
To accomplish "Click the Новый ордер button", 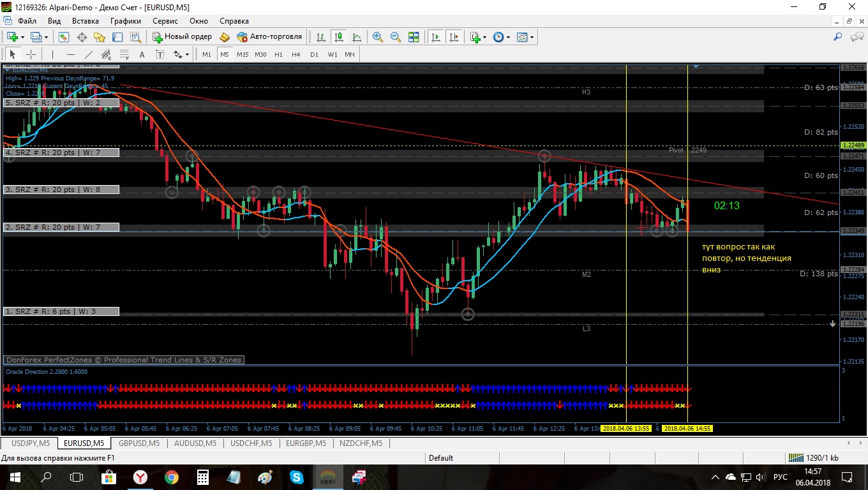I will 182,37.
